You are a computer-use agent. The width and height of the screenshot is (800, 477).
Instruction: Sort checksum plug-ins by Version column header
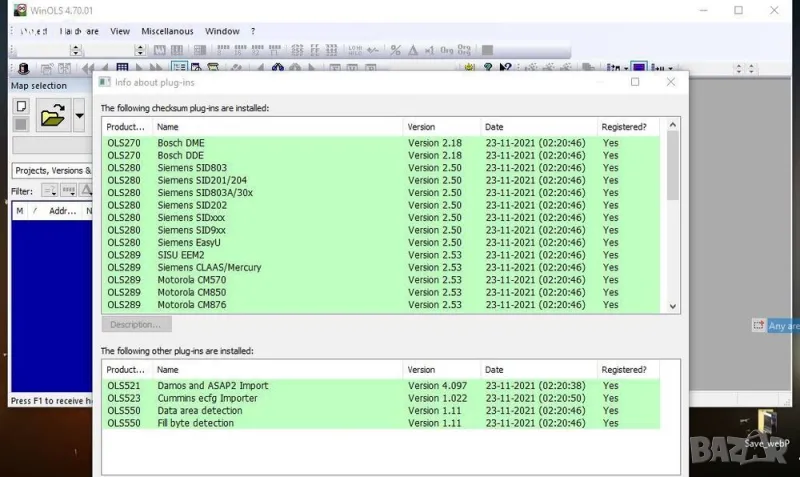tap(440, 127)
